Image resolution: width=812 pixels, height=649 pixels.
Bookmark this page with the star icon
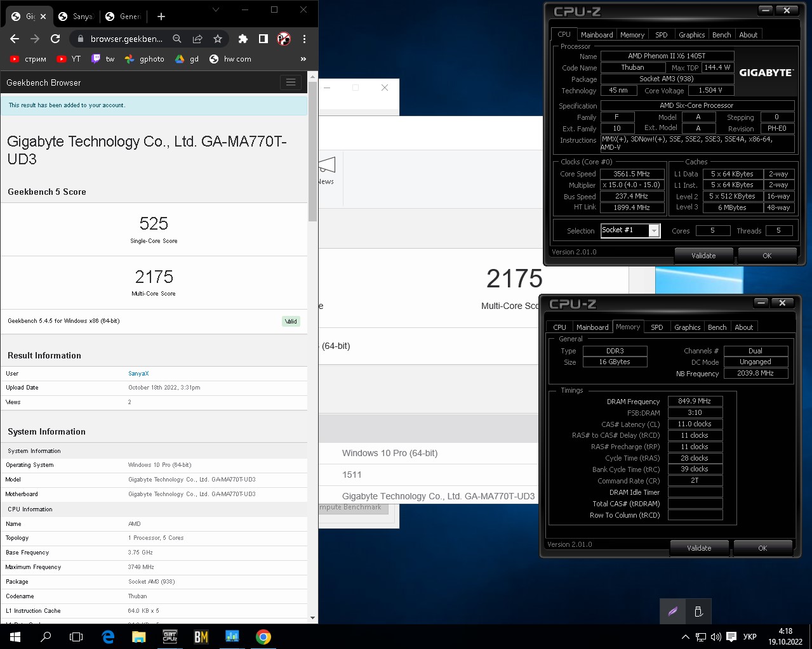[x=218, y=39]
